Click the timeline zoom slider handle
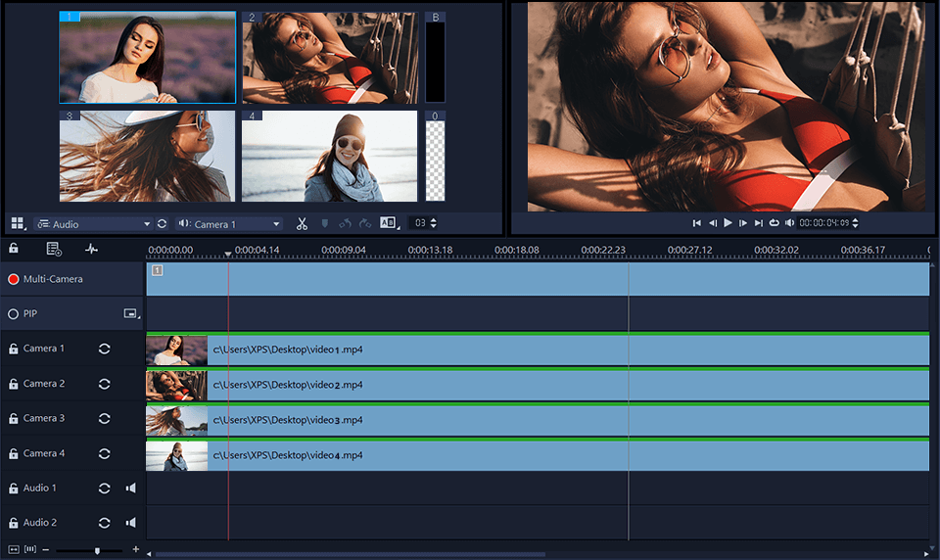This screenshot has width=940, height=560. click(96, 550)
